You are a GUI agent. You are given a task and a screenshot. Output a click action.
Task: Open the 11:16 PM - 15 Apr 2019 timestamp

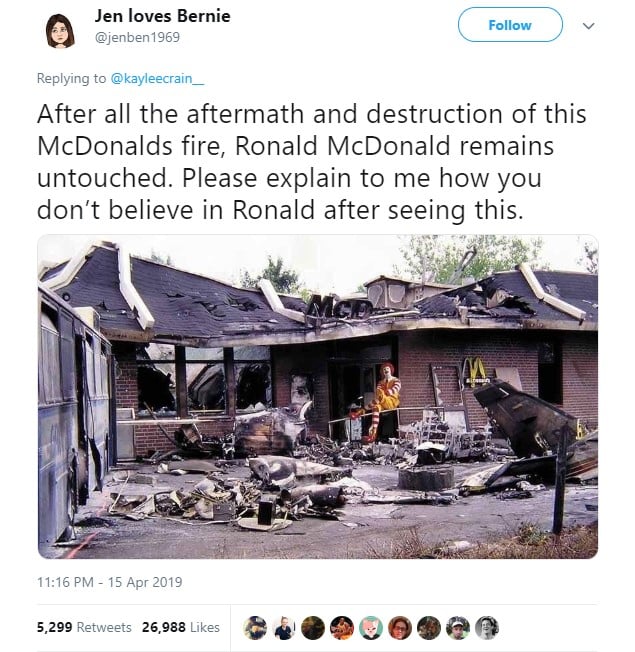[109, 582]
